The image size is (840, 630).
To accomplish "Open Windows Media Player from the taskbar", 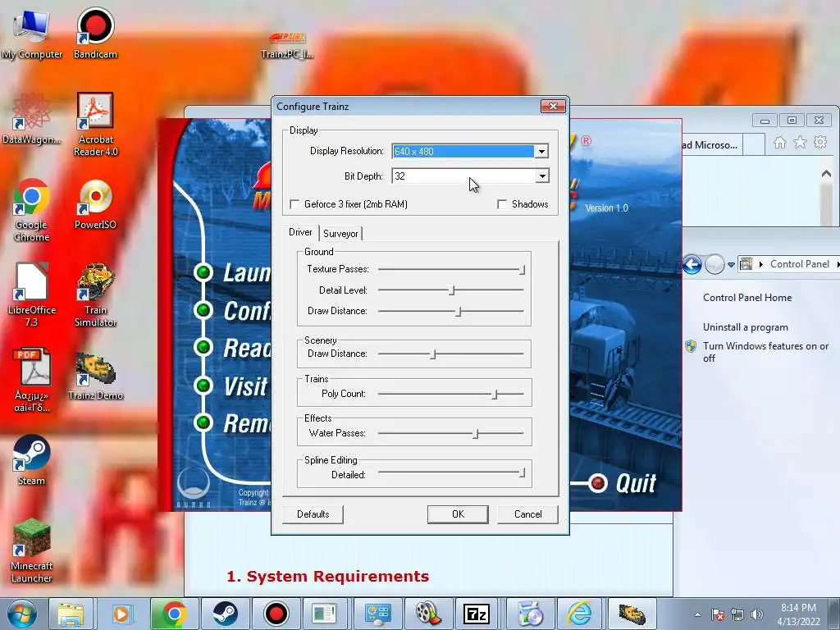I will click(x=121, y=614).
